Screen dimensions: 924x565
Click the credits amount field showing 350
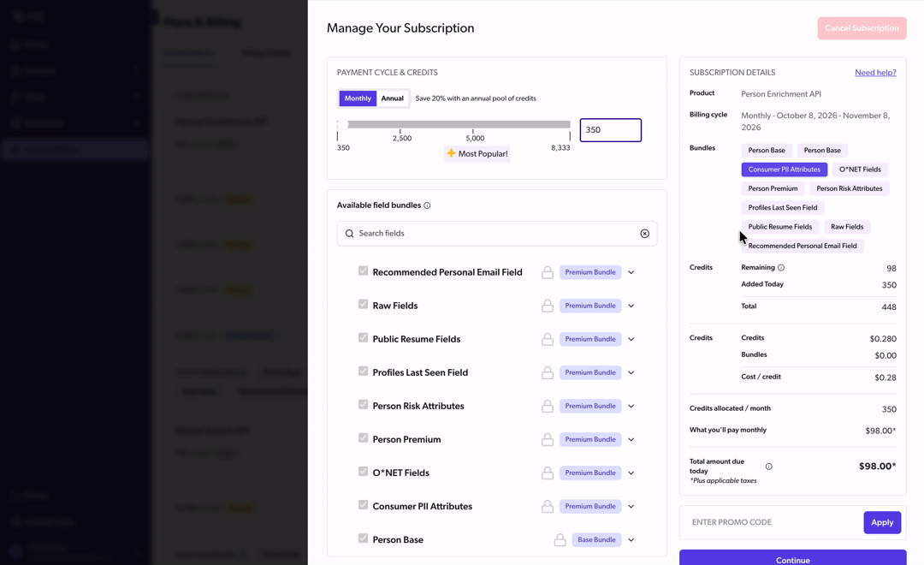pyautogui.click(x=611, y=130)
